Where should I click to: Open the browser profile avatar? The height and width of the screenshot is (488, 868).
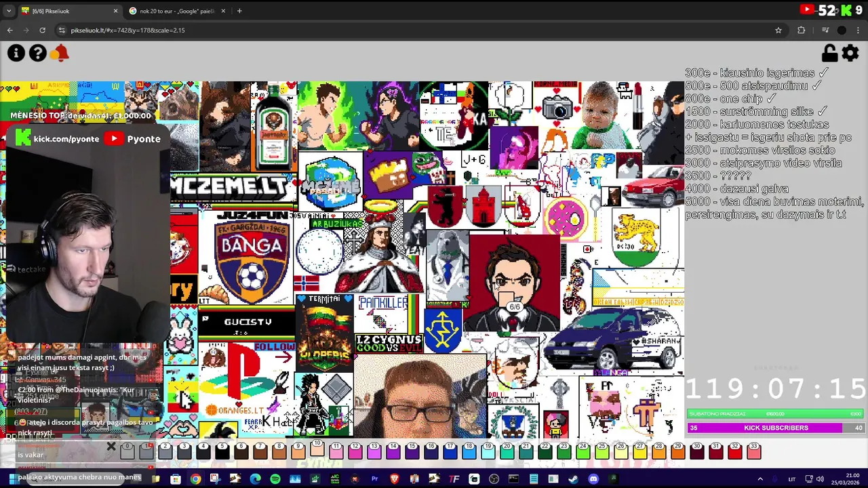842,30
